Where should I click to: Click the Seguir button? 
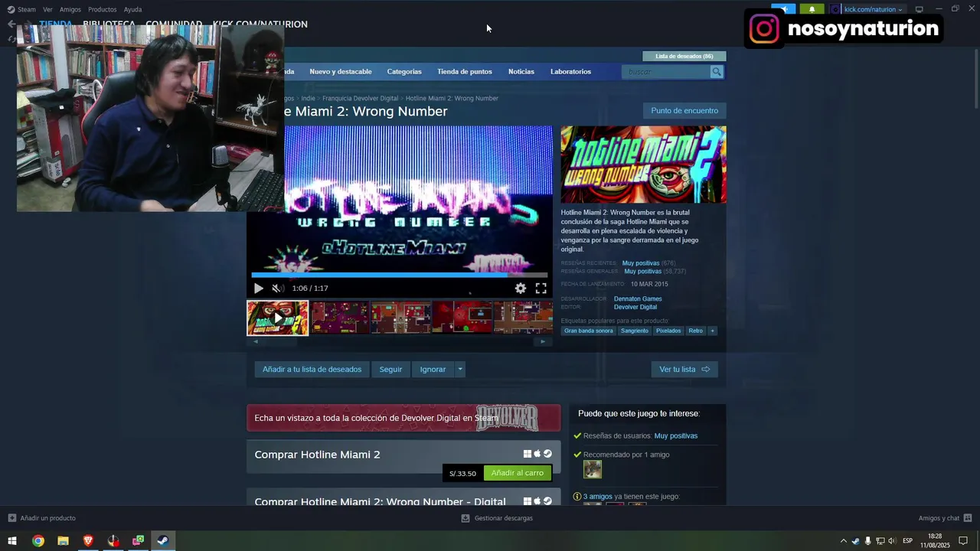pos(390,369)
